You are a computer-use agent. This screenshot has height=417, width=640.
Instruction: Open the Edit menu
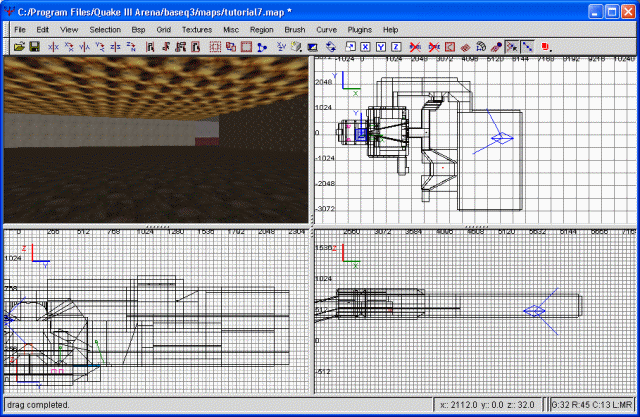click(42, 29)
